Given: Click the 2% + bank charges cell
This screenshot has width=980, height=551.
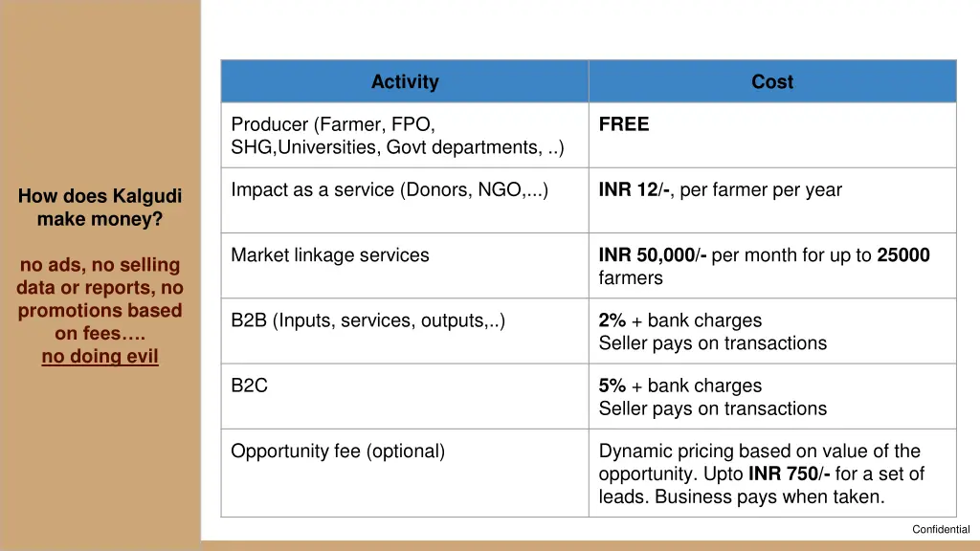Looking at the screenshot, I should [x=772, y=331].
